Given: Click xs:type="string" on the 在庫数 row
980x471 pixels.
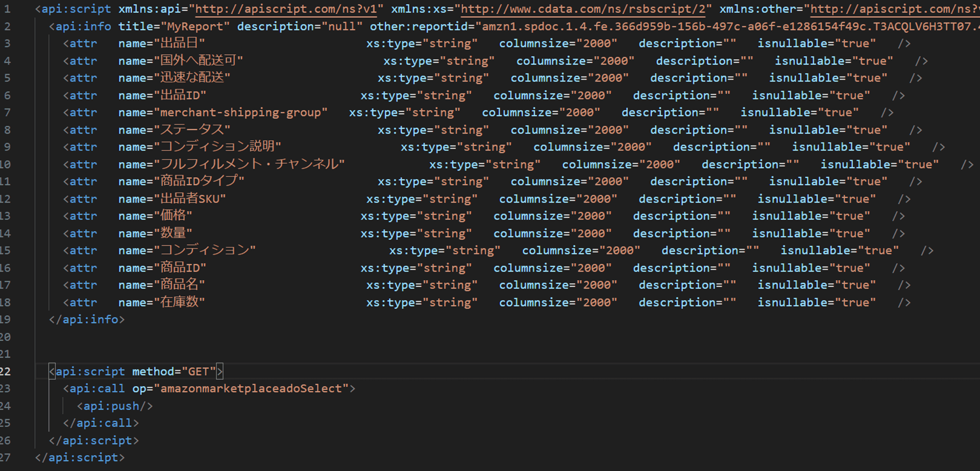Looking at the screenshot, I should 422,302.
